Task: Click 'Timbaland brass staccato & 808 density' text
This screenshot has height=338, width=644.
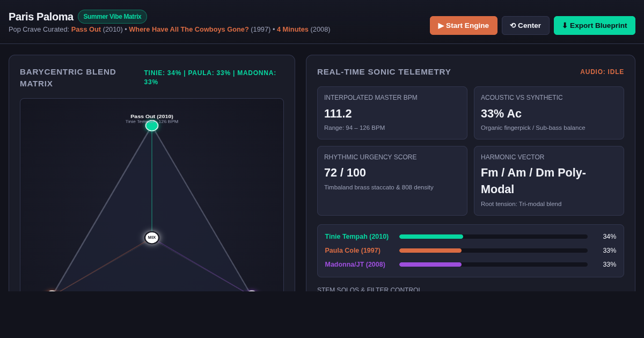Action: coord(379,187)
